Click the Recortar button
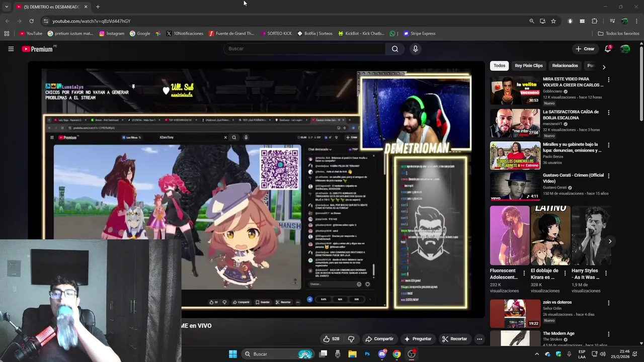Viewport: 644px width, 362px height. tap(454, 339)
